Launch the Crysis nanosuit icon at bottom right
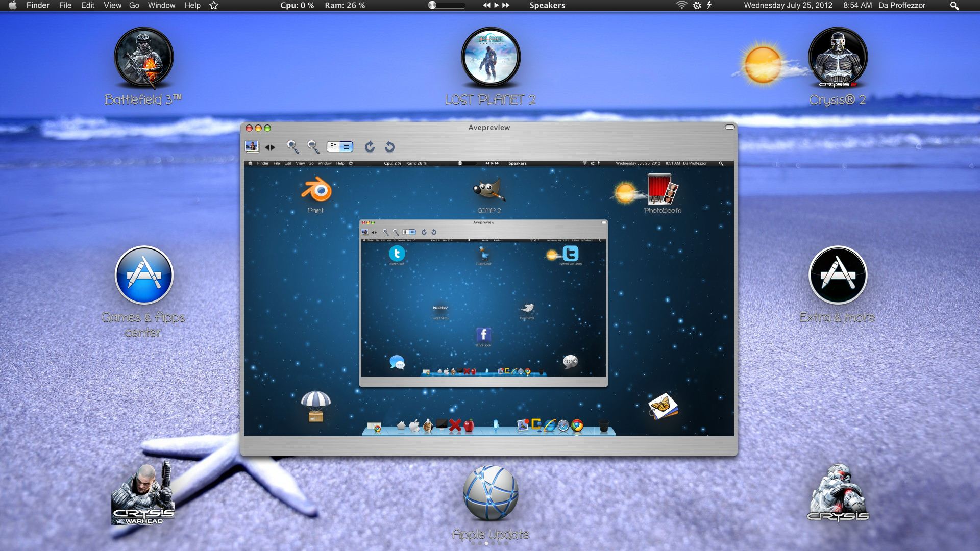Screen dimensions: 980x551 click(x=838, y=493)
